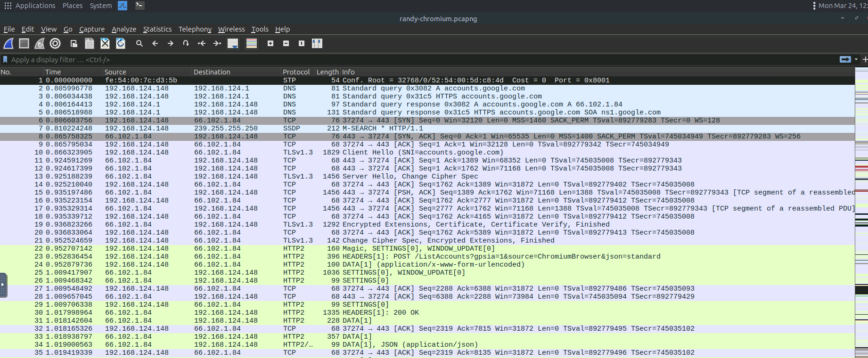
Task: Sort by the Length column header
Action: pos(328,72)
